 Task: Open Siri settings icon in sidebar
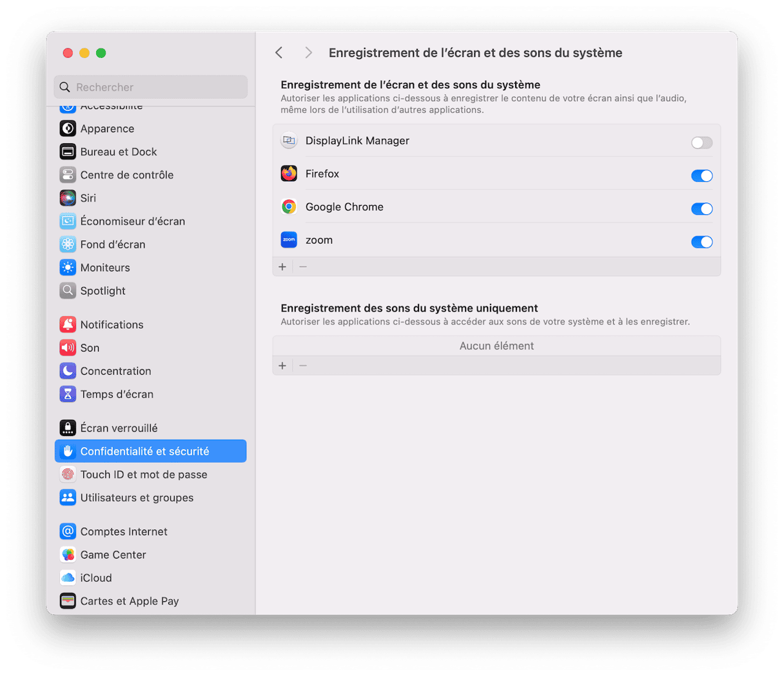pos(68,198)
